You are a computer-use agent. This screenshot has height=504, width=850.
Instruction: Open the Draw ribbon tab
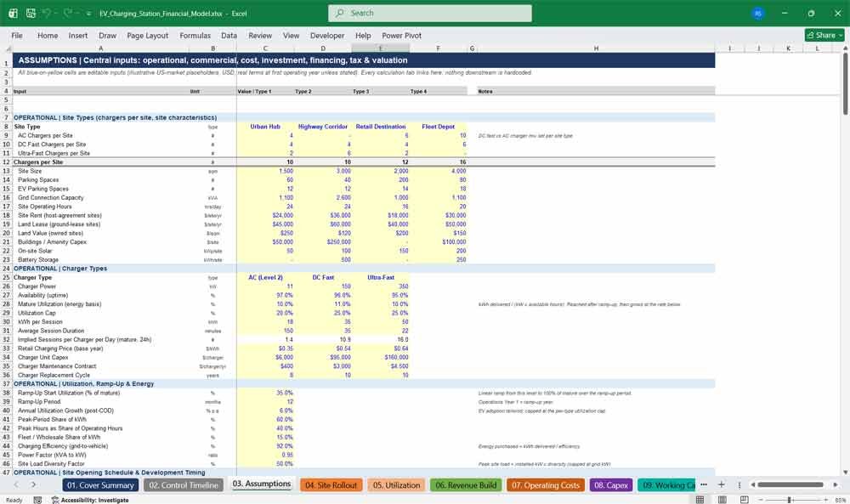point(107,35)
